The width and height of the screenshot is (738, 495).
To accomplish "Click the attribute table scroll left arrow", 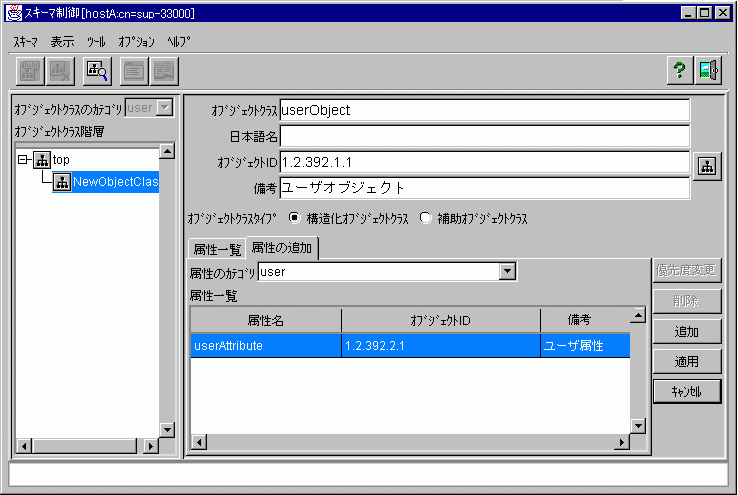I will coord(200,442).
